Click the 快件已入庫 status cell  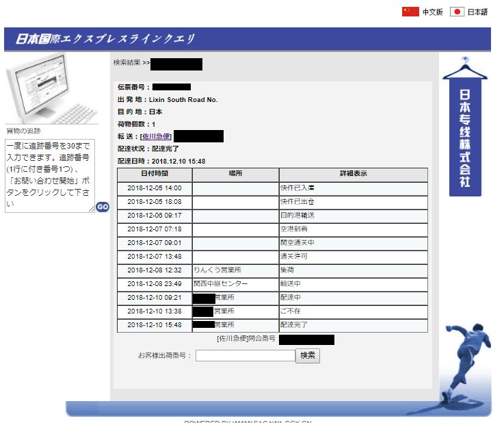(x=354, y=188)
